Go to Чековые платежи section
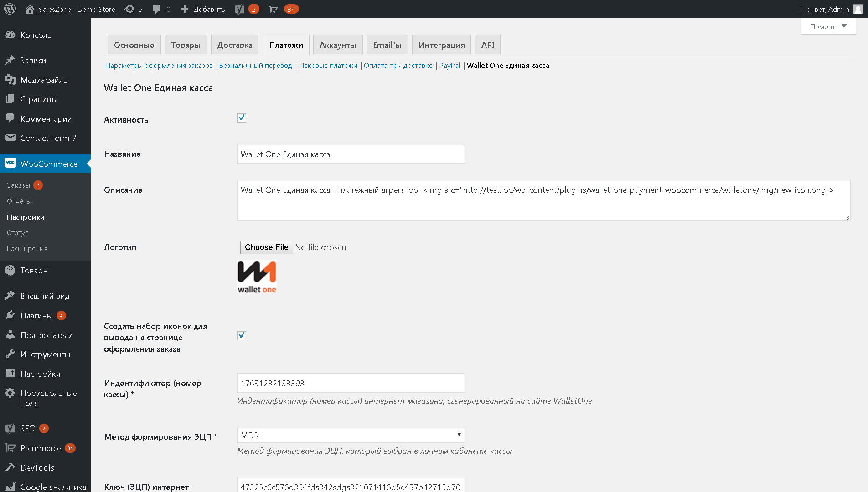Viewport: 868px width, 492px height. [328, 66]
